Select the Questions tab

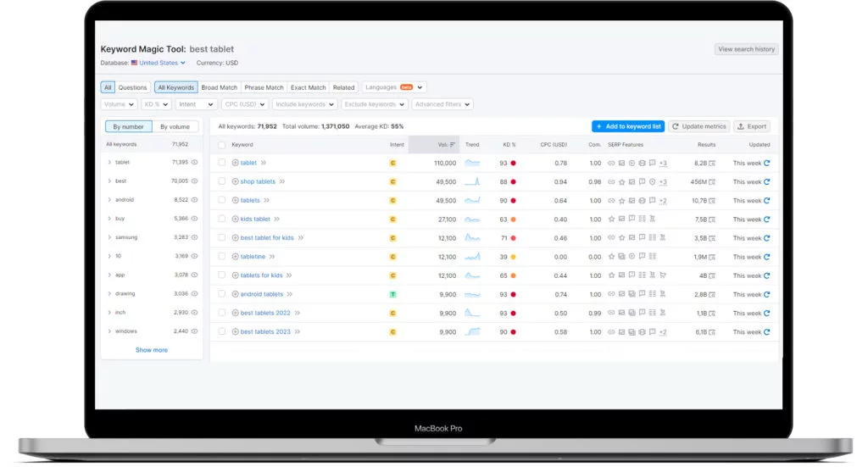tap(132, 87)
